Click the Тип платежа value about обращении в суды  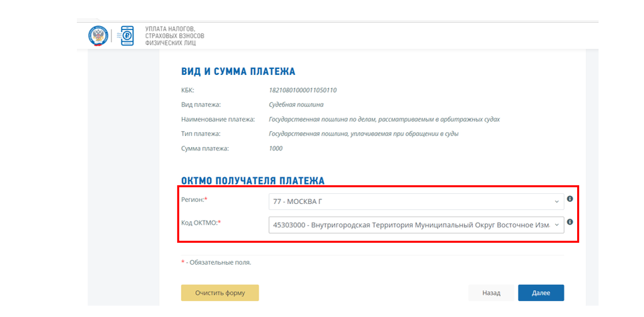coord(363,134)
